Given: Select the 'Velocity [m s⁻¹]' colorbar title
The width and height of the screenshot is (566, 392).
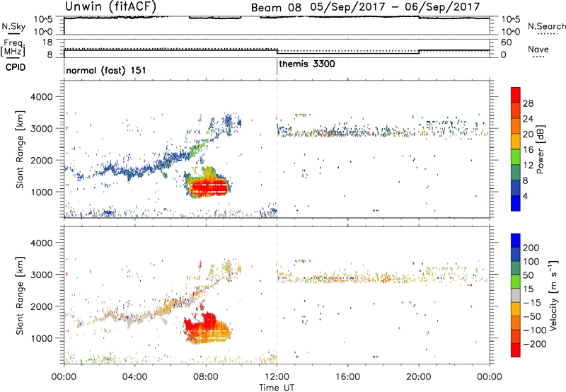Looking at the screenshot, I should 553,295.
